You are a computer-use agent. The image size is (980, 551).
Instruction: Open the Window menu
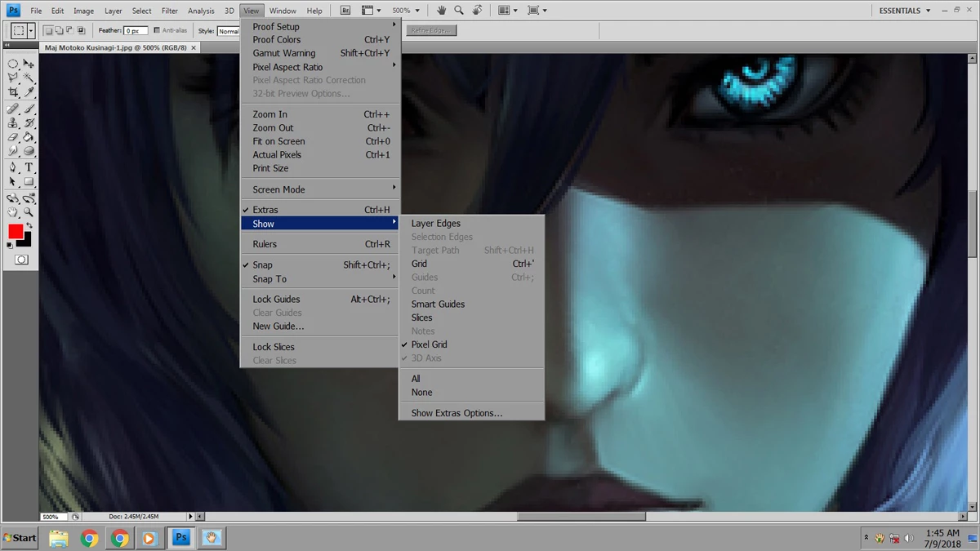click(x=283, y=11)
